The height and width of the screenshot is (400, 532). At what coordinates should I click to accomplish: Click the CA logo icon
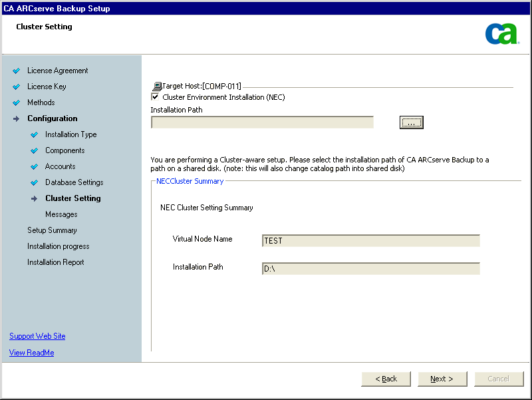501,33
